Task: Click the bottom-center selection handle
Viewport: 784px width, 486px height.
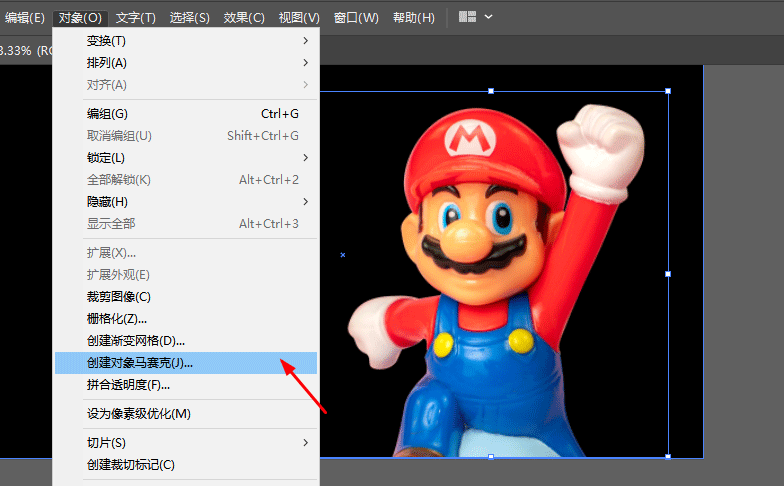Action: (491, 456)
